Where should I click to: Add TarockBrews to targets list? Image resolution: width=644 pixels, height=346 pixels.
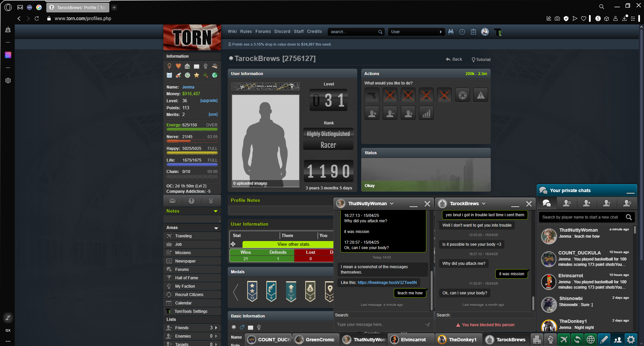click(408, 113)
